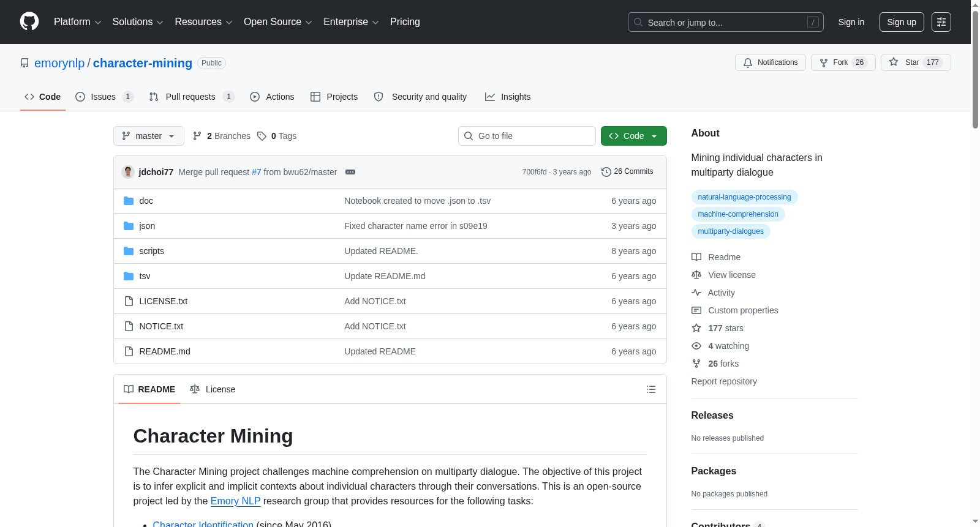The width and height of the screenshot is (980, 527).
Task: Open the repository outline list icon
Action: 651,389
